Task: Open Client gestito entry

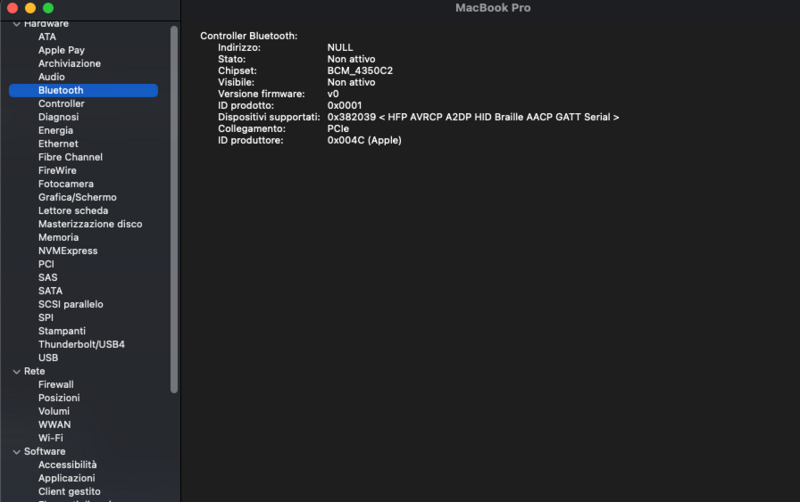Action: pos(69,491)
